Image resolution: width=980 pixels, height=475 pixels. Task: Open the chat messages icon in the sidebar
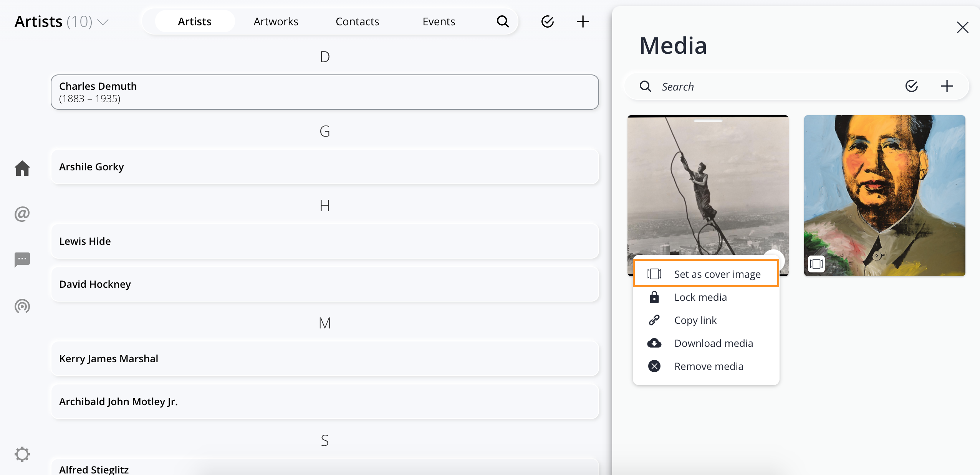pos(22,260)
